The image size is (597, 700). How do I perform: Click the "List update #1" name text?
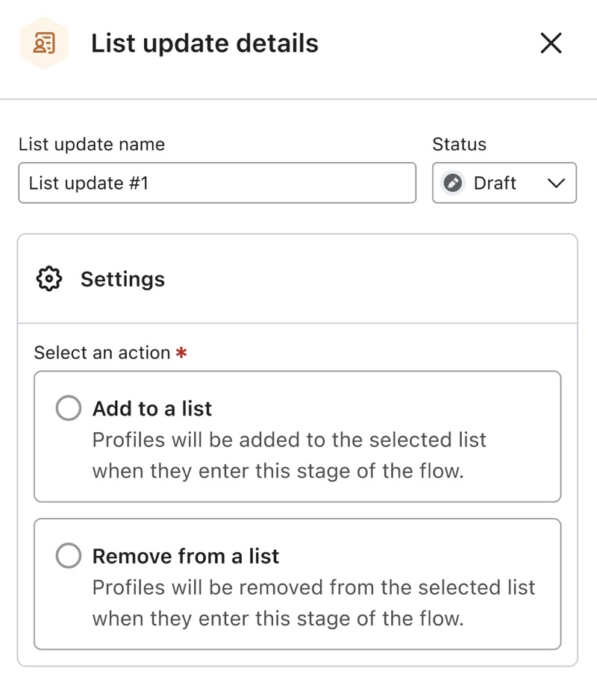click(x=89, y=183)
